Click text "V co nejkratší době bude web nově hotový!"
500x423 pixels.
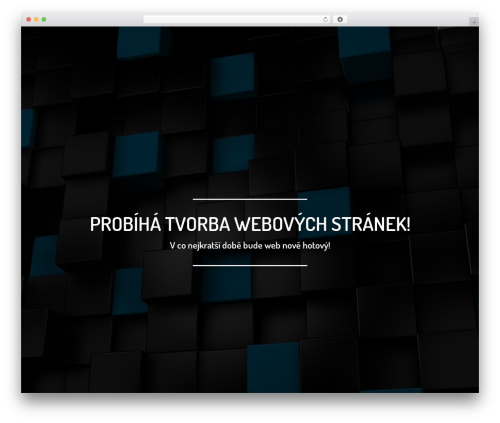pyautogui.click(x=250, y=246)
